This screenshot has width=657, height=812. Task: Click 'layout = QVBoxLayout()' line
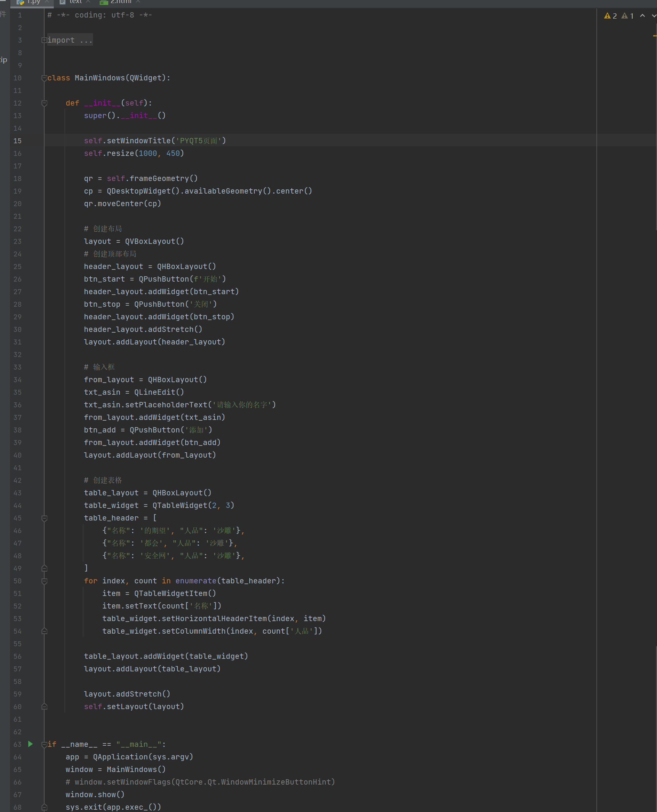point(134,242)
